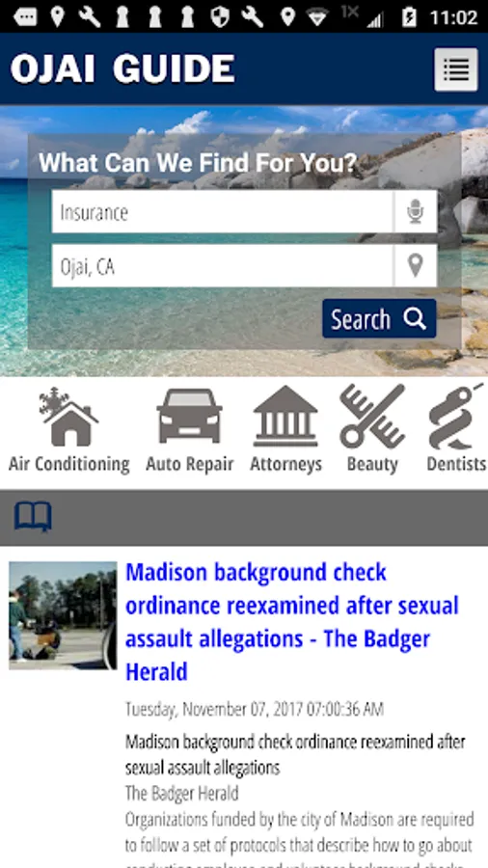Click The Badger Herald source text
The height and width of the screenshot is (868, 488).
182,794
